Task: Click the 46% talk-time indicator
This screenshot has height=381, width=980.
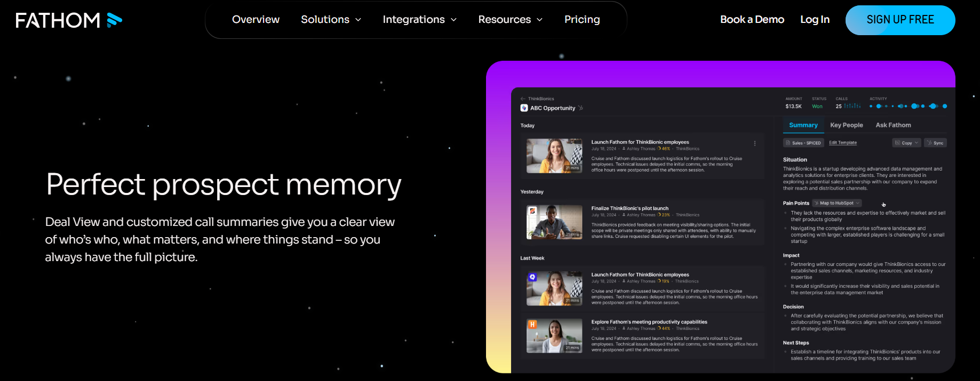Action: (x=664, y=149)
